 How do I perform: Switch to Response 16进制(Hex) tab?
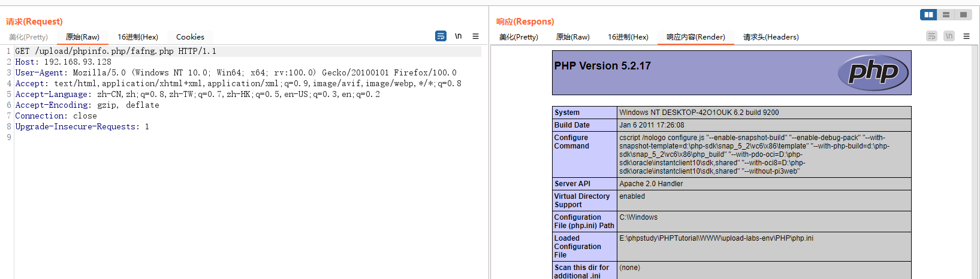(628, 37)
